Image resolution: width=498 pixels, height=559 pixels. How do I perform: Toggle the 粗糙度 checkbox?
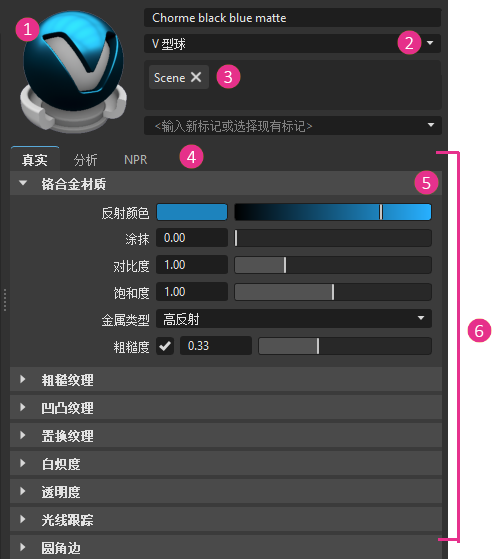coord(165,346)
